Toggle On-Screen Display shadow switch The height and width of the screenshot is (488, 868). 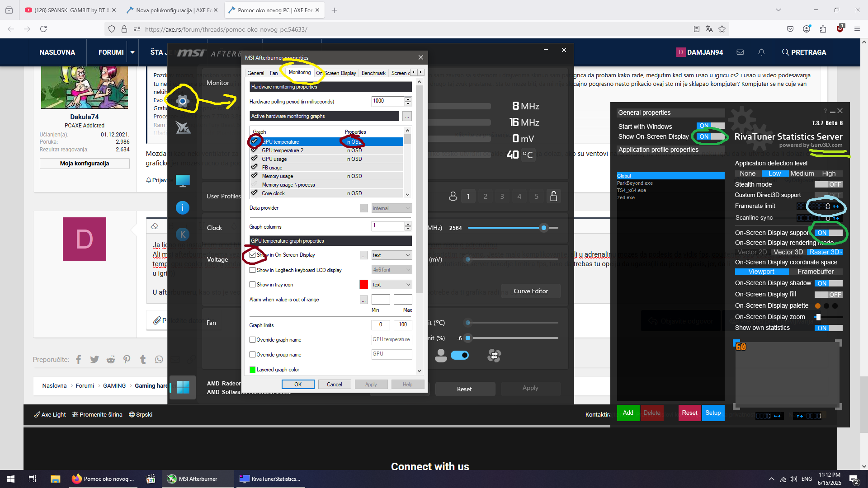tap(828, 283)
